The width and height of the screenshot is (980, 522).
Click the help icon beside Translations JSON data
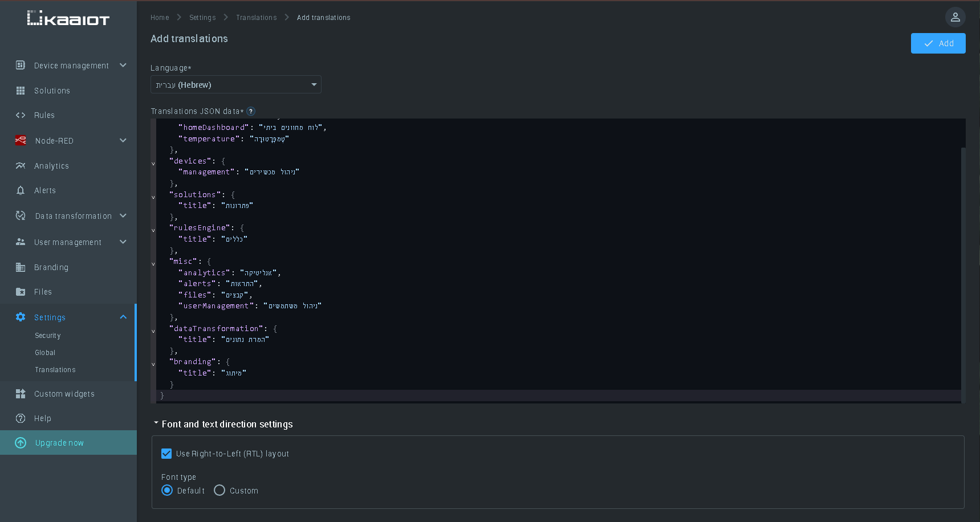point(251,111)
